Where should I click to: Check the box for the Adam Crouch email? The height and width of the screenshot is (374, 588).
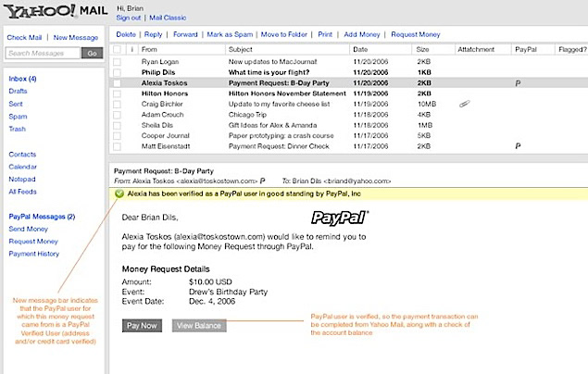117,115
